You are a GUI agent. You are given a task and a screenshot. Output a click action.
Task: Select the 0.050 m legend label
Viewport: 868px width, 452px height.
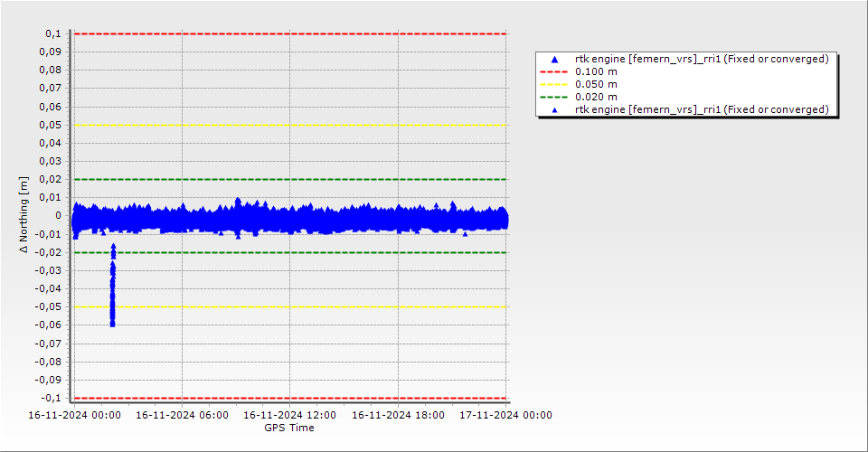(596, 84)
